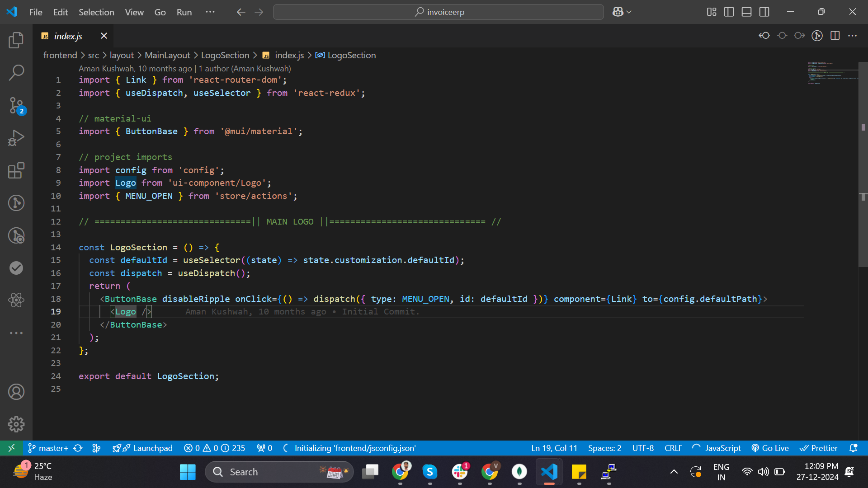Toggle the primary side bar layout button
The image size is (868, 488).
coord(729,12)
